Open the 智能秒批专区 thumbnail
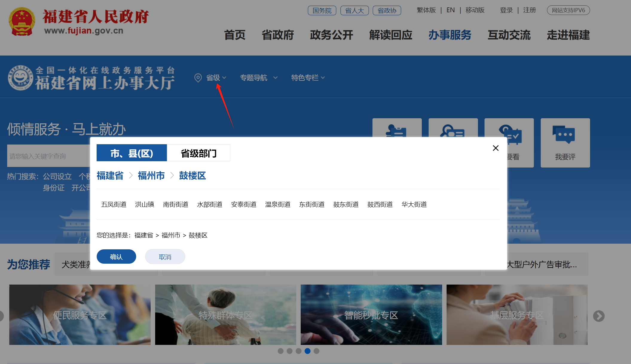 (x=371, y=315)
